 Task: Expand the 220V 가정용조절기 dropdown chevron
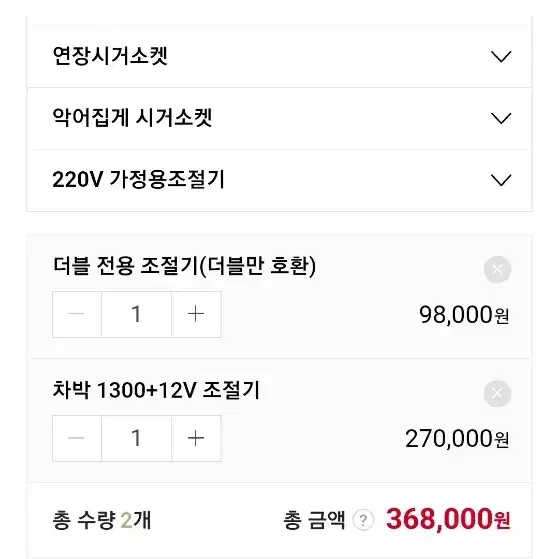click(x=501, y=180)
